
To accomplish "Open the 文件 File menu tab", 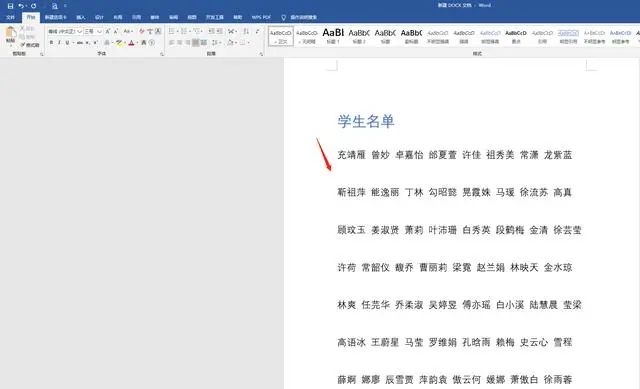I will [11, 17].
